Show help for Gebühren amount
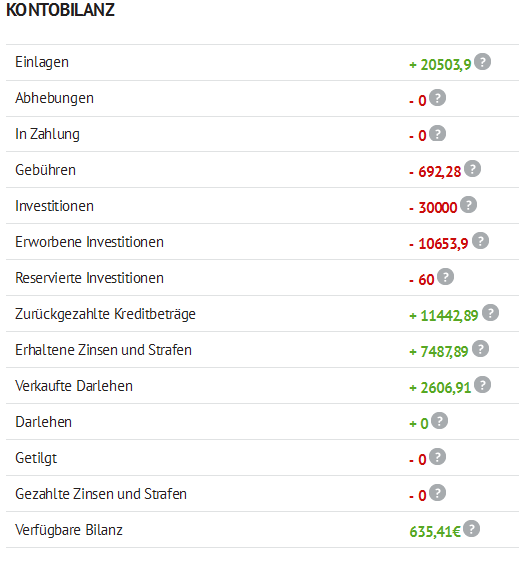This screenshot has width=519, height=561. 472,169
